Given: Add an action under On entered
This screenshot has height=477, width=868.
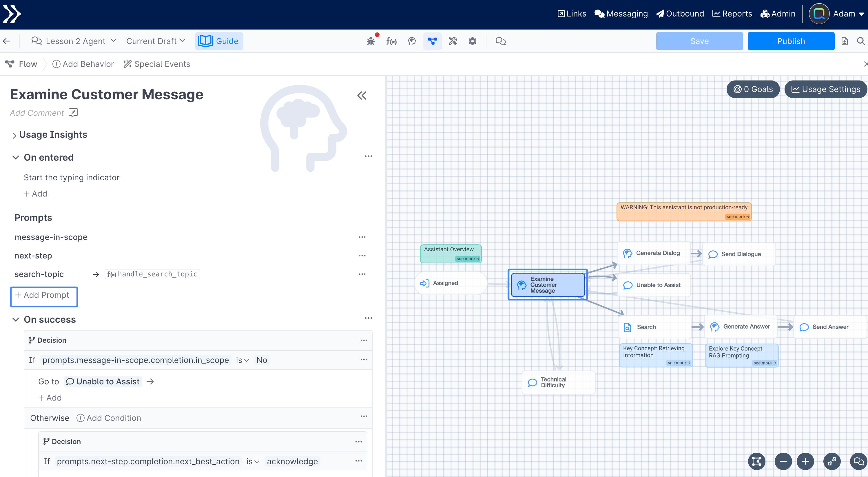Looking at the screenshot, I should click(35, 194).
